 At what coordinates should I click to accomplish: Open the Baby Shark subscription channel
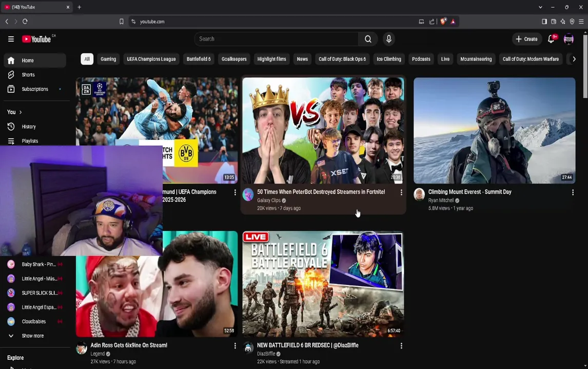coord(35,264)
